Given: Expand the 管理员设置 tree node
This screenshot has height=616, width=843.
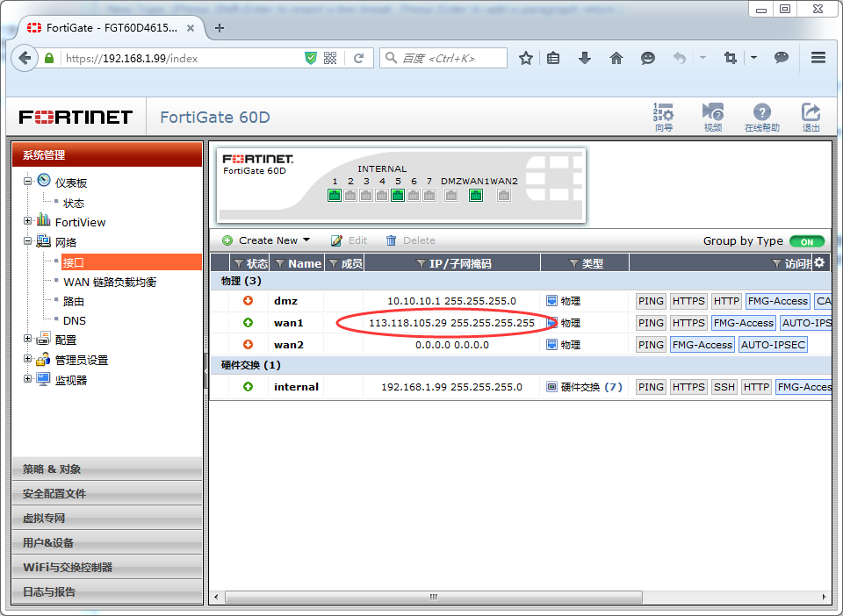Looking at the screenshot, I should [x=27, y=358].
